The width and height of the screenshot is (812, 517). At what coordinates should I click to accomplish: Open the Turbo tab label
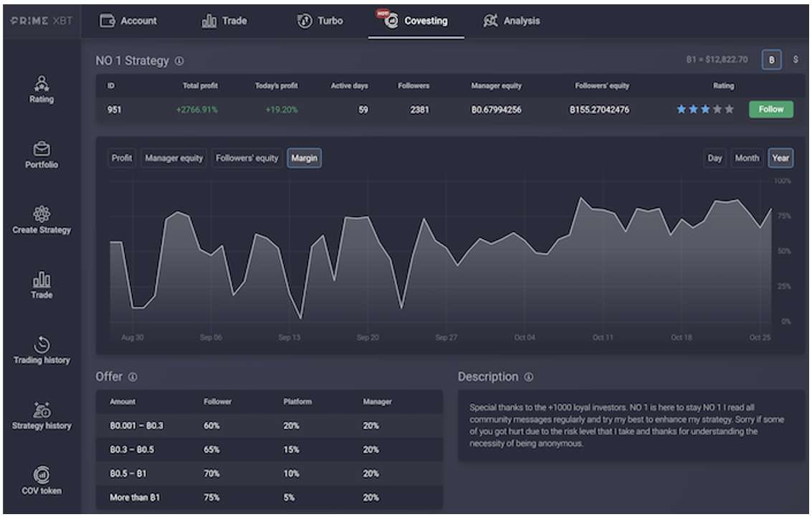(x=330, y=21)
